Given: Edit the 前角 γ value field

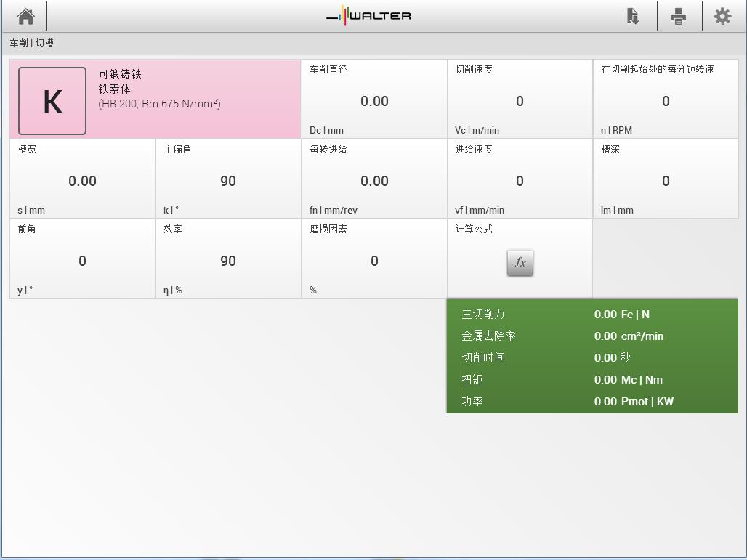Looking at the screenshot, I should tap(82, 259).
